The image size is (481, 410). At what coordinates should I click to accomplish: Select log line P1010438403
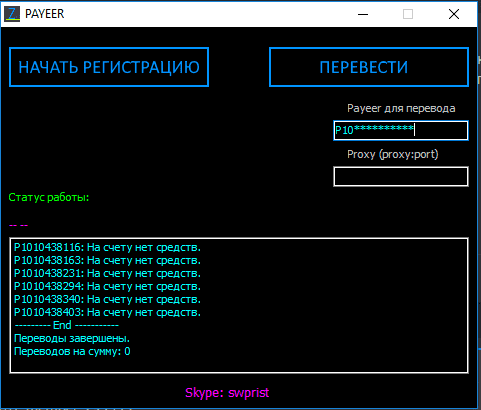107,312
